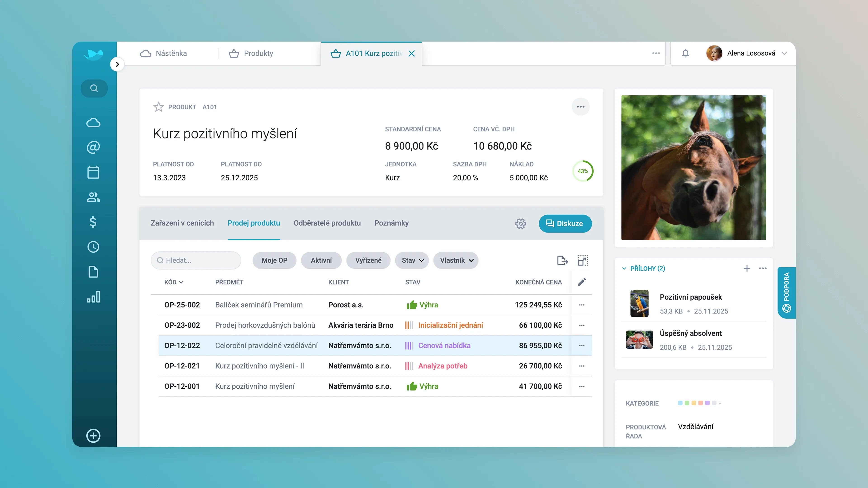
Task: Click the parrot attachment thumbnail
Action: (639, 303)
